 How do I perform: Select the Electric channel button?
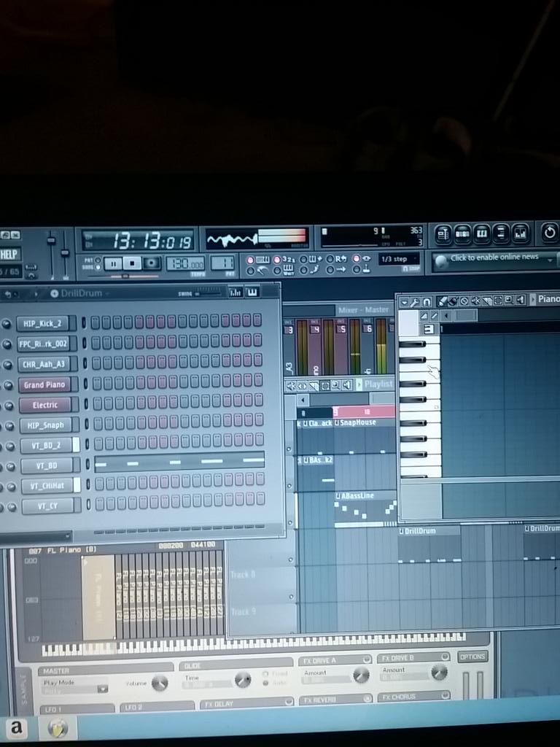coord(45,405)
